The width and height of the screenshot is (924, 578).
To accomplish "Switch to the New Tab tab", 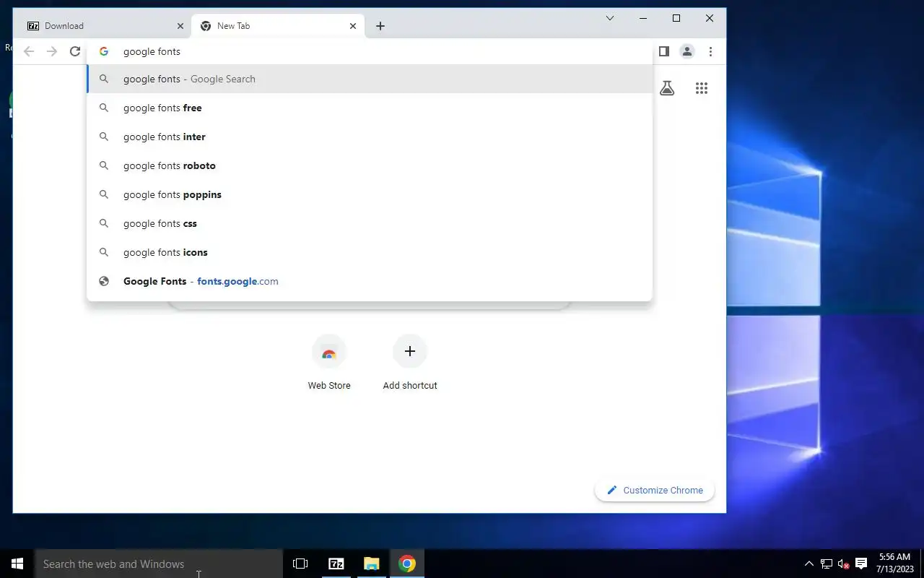I will (278, 26).
